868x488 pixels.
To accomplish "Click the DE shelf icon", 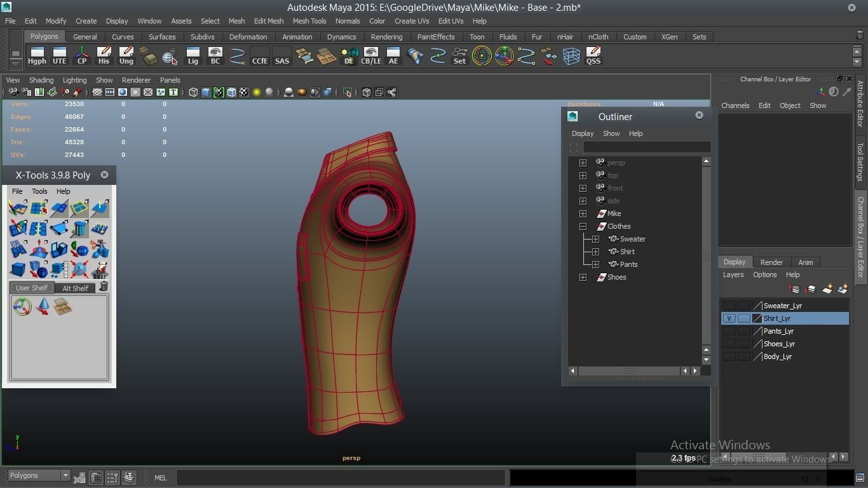I will pyautogui.click(x=348, y=56).
